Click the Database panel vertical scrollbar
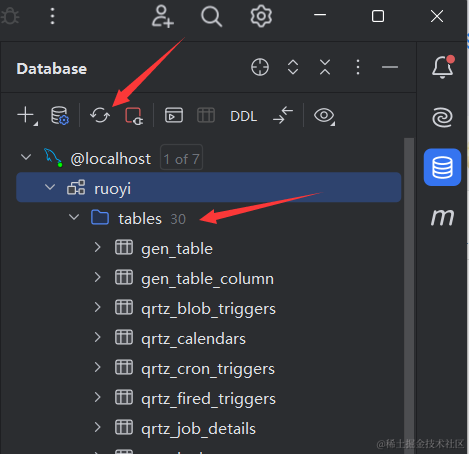 pos(409,293)
